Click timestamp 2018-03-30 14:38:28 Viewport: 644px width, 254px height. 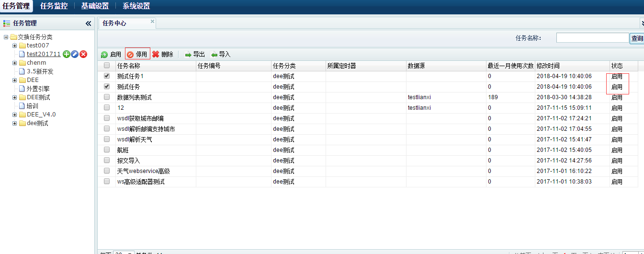(x=564, y=97)
